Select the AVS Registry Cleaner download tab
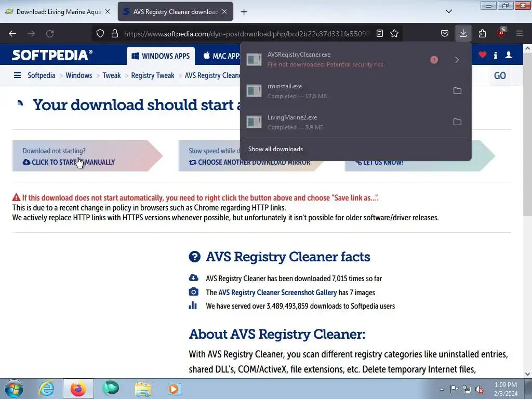532x399 pixels. click(x=175, y=11)
